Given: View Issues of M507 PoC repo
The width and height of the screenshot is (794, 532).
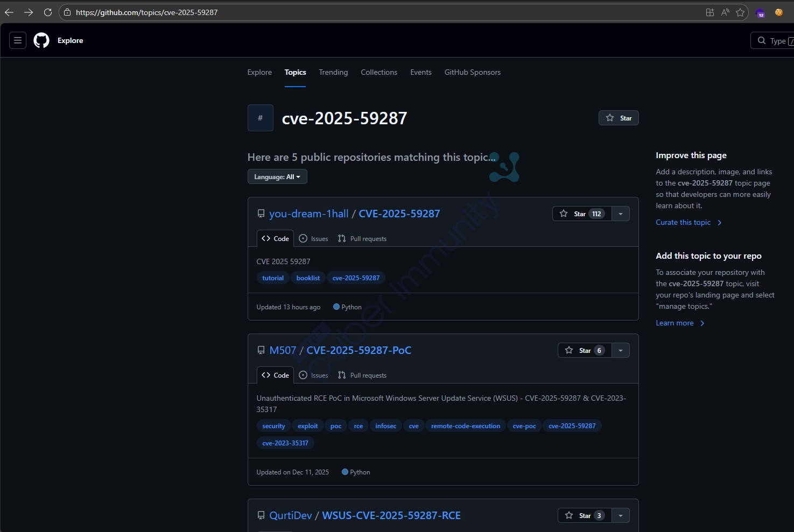Looking at the screenshot, I should click(313, 375).
